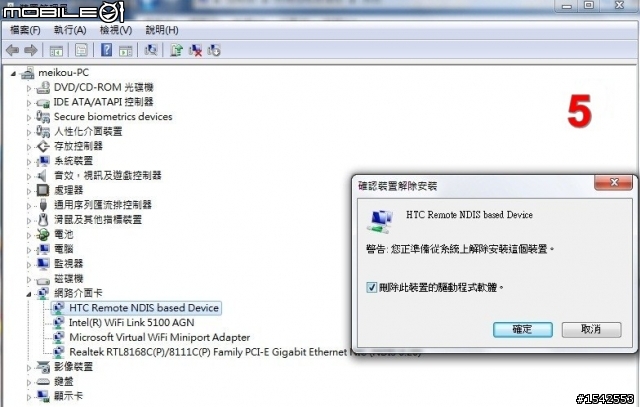Image resolution: width=640 pixels, height=407 pixels.
Task: Collapse the 網路介面卡 network adapters node
Action: point(29,294)
